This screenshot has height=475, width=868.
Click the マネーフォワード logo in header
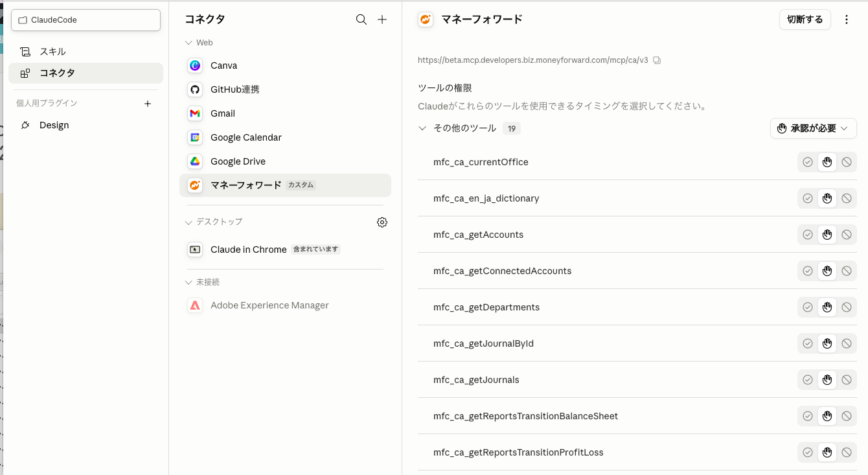426,19
